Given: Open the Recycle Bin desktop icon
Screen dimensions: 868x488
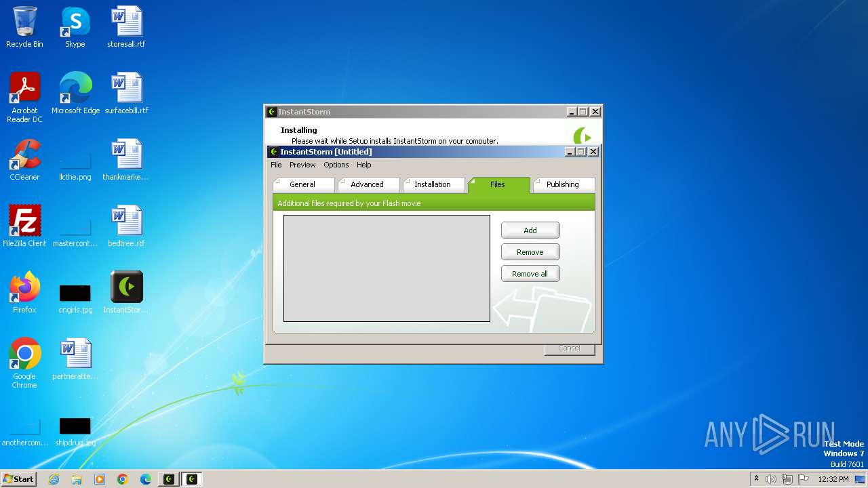Looking at the screenshot, I should pos(24,27).
